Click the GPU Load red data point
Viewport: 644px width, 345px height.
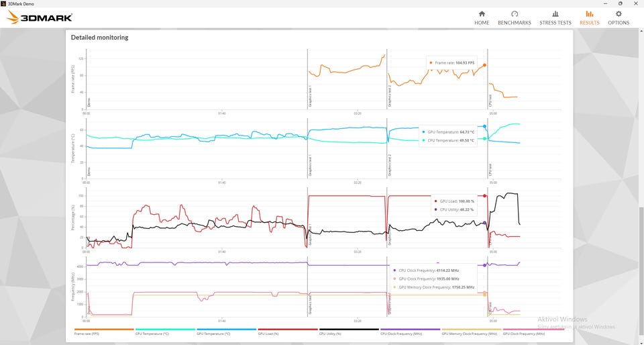point(484,196)
